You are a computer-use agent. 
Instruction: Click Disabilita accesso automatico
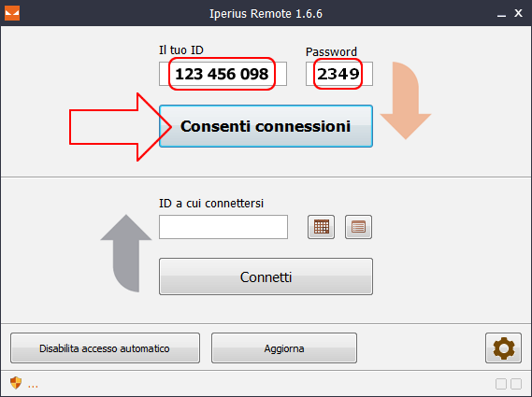click(105, 347)
